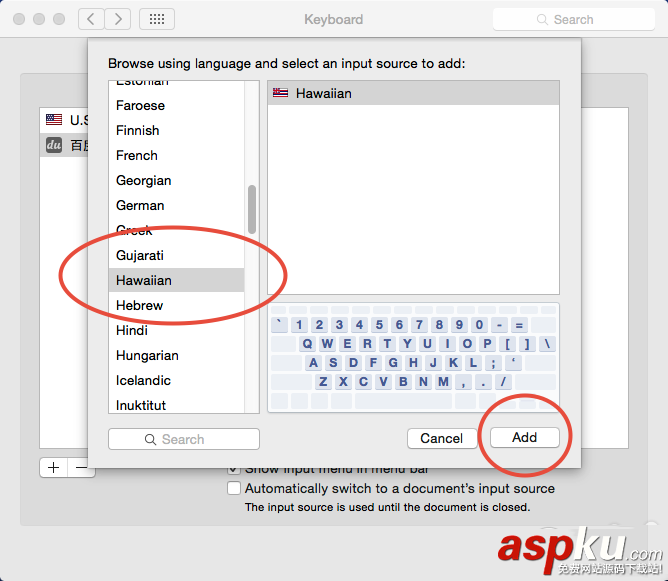The image size is (668, 581).
Task: Select German in the language list
Action: tap(176, 205)
